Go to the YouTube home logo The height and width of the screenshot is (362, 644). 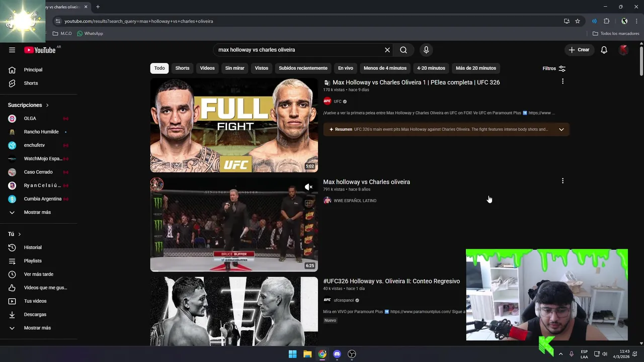tap(40, 50)
